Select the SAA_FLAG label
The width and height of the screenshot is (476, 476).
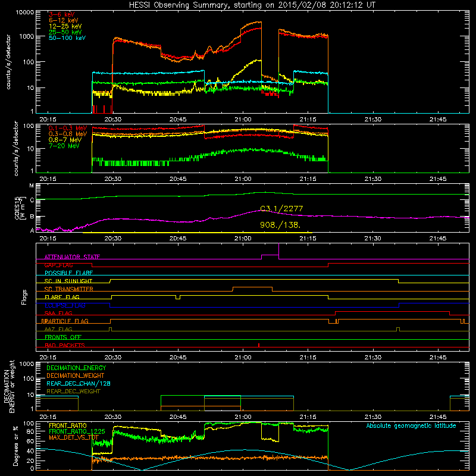[x=58, y=313]
